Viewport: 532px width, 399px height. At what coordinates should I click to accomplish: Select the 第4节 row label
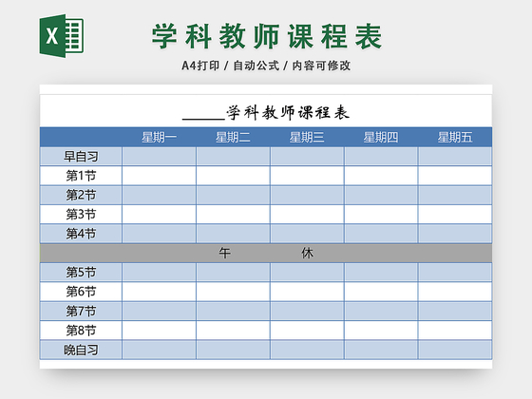81,234
